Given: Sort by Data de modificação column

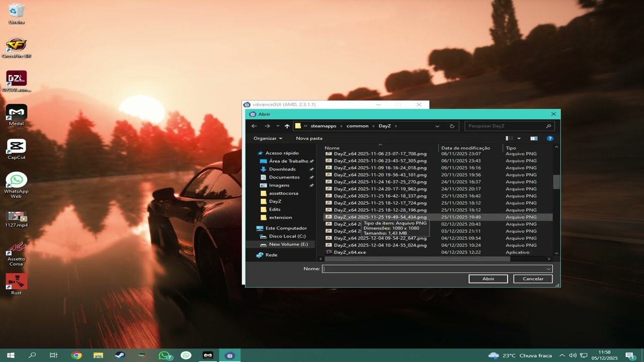Looking at the screenshot, I should (465, 148).
